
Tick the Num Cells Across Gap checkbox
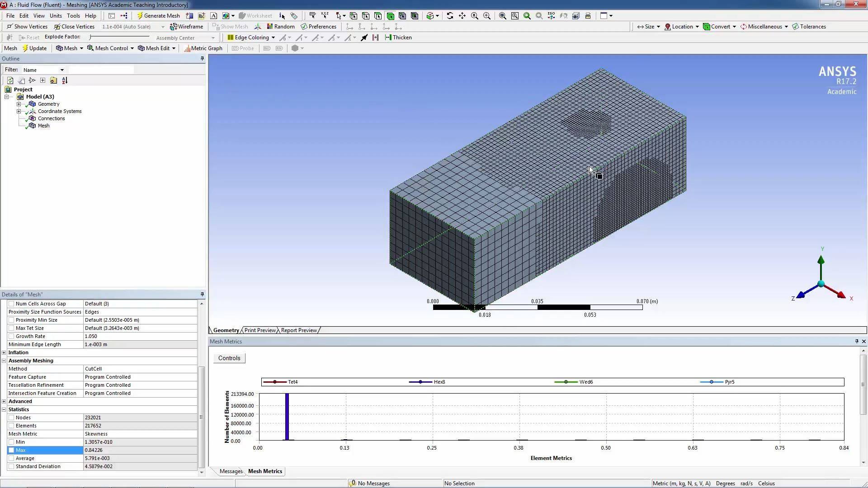[x=11, y=304]
